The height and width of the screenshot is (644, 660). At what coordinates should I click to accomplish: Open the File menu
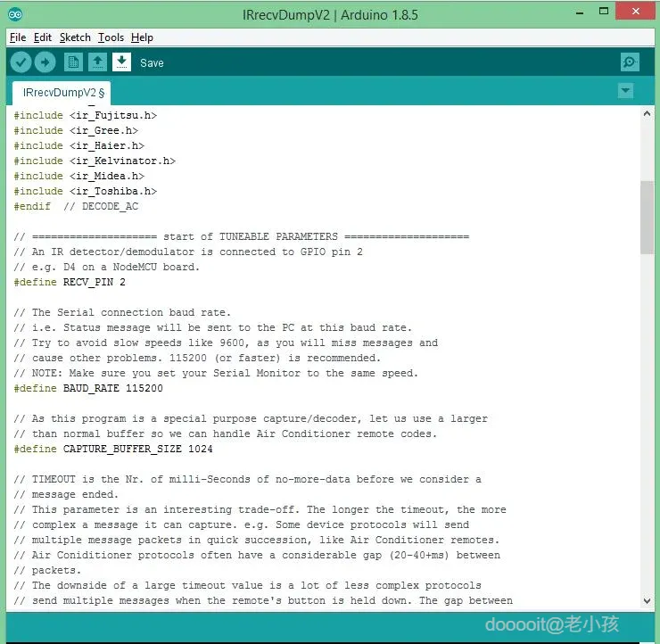18,37
